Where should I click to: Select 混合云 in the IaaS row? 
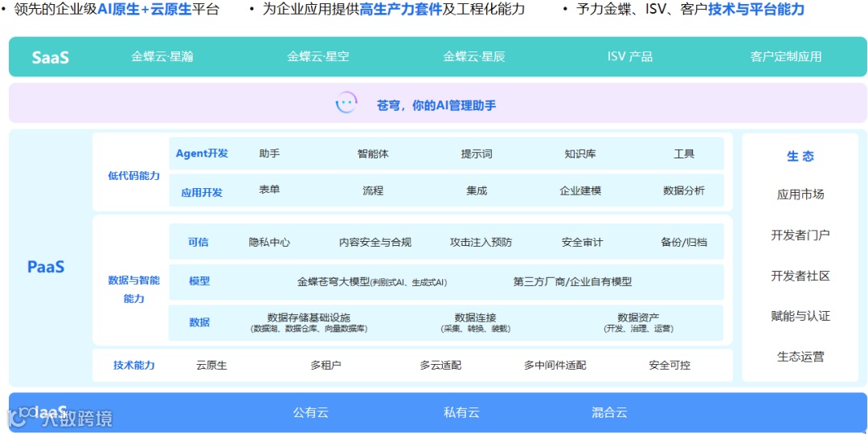click(609, 412)
